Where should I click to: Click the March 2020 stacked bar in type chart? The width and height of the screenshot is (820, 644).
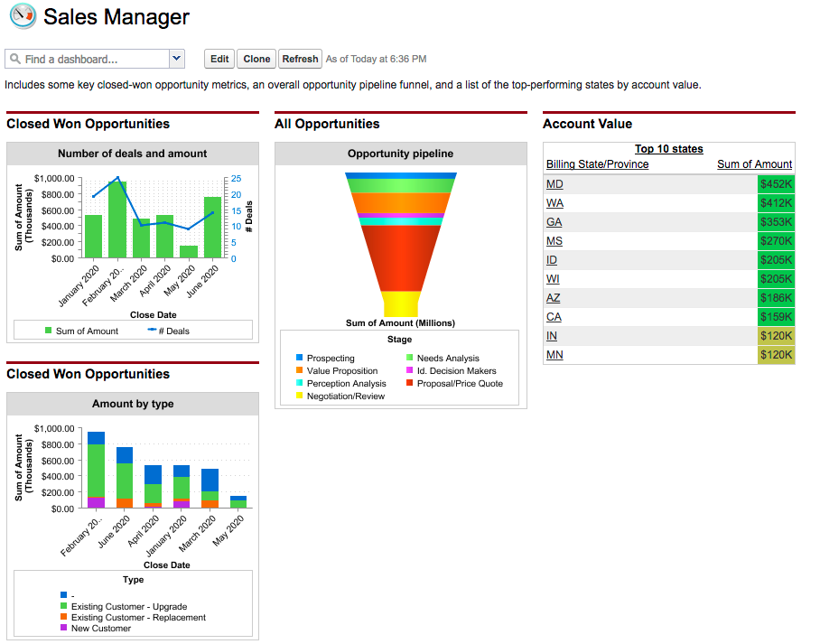210,488
